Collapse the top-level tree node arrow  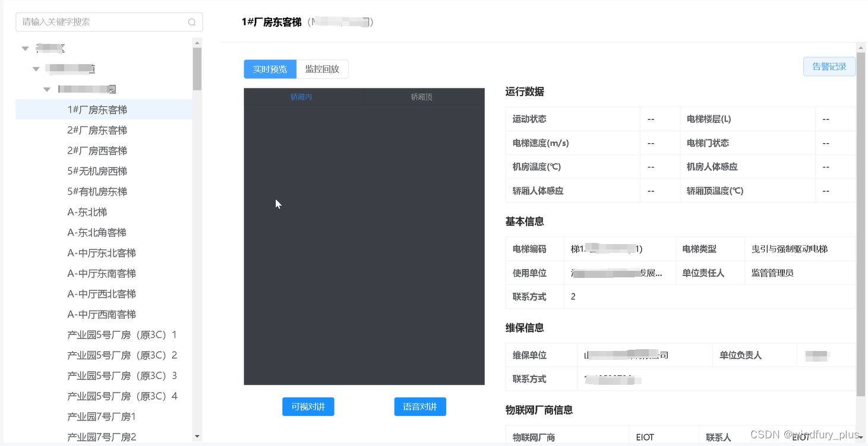click(x=25, y=49)
